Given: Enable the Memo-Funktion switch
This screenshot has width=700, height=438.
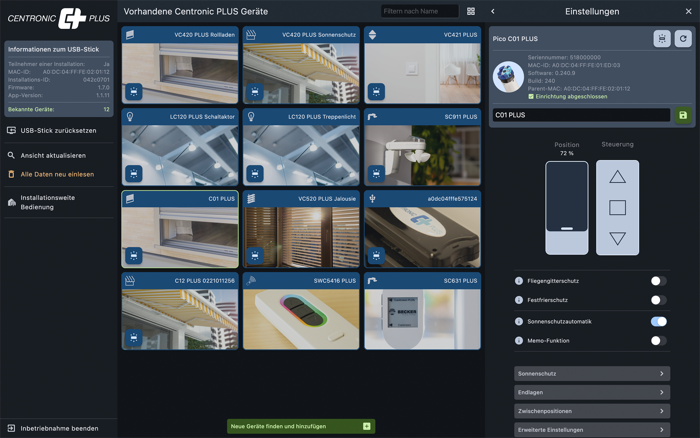Looking at the screenshot, I should (658, 341).
